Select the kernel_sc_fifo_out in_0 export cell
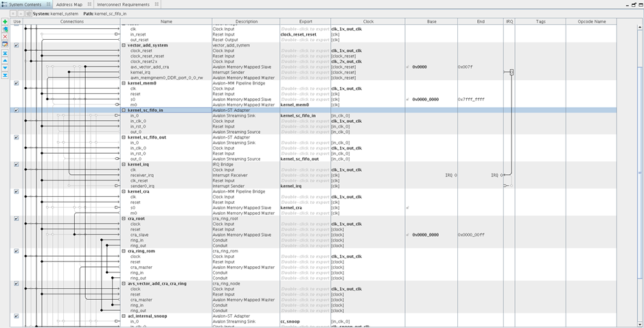The image size is (644, 328). [x=305, y=143]
